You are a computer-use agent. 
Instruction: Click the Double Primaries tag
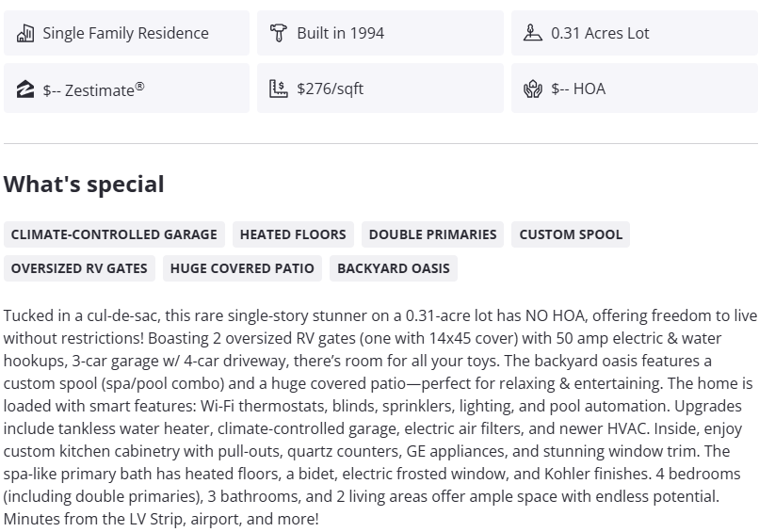(x=432, y=234)
